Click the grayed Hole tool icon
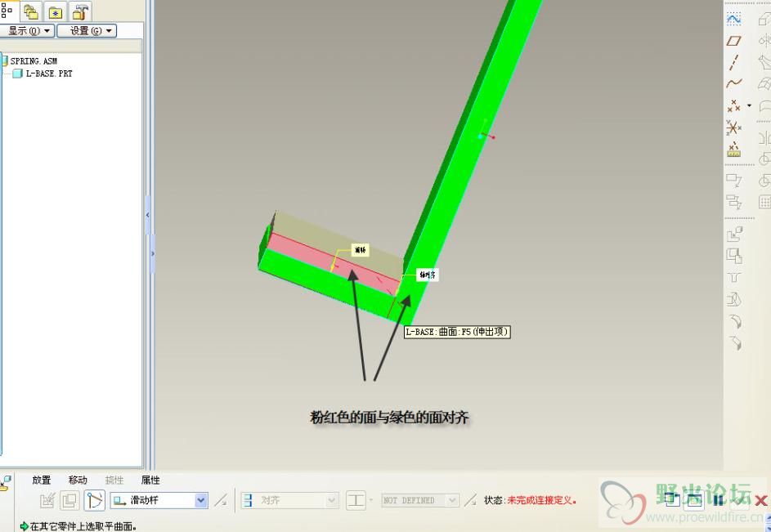The height and width of the screenshot is (532, 771). coord(734,277)
